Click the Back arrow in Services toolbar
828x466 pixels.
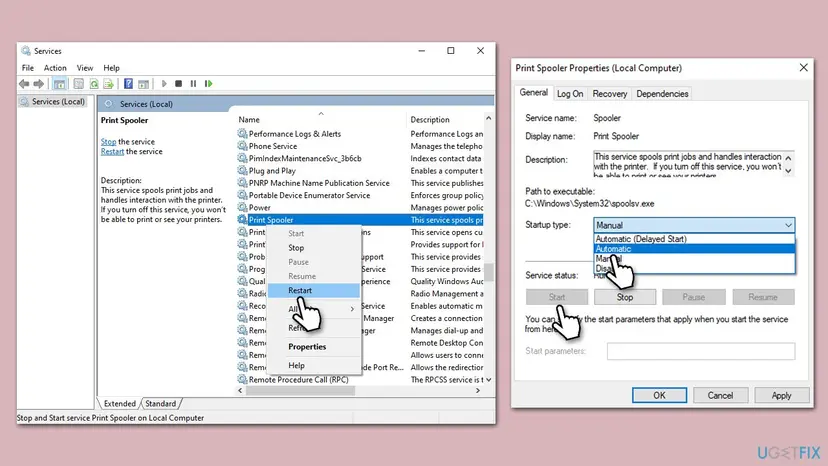pos(24,83)
